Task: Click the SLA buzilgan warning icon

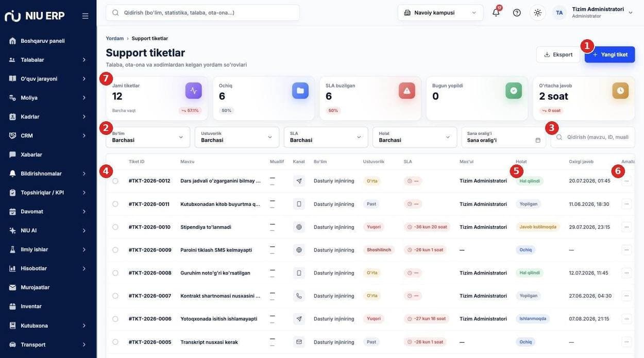Action: [x=407, y=91]
